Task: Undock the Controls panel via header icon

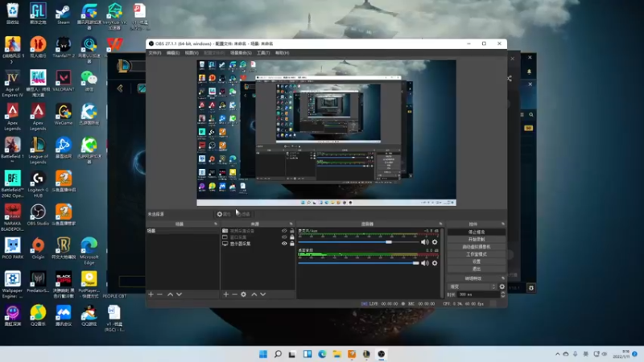Action: pyautogui.click(x=502, y=224)
